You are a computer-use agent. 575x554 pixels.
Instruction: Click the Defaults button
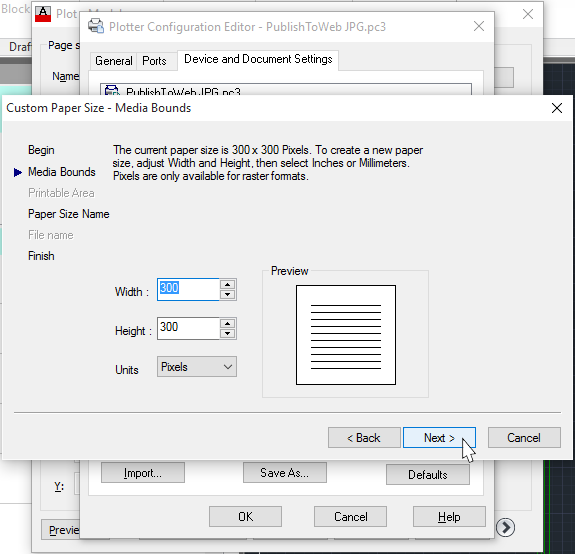point(428,474)
